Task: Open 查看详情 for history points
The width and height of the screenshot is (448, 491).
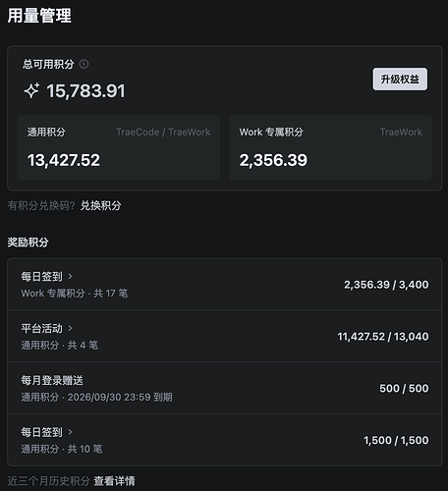Action: (x=115, y=481)
